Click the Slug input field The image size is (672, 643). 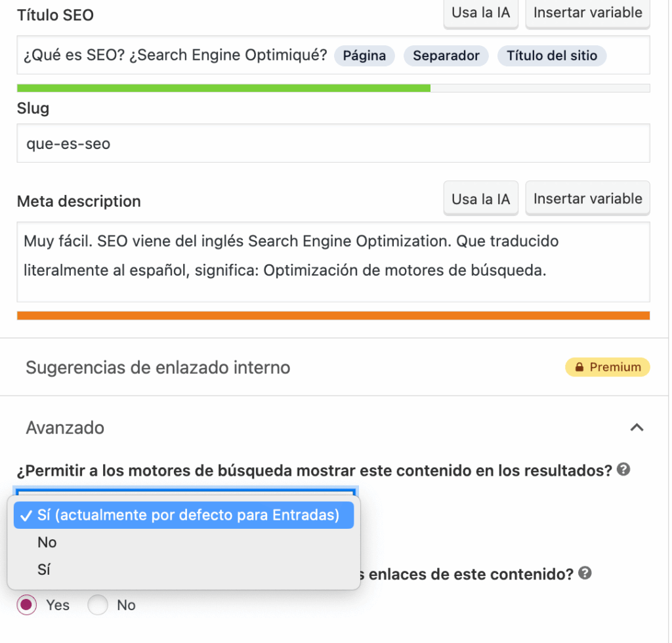[x=333, y=143]
